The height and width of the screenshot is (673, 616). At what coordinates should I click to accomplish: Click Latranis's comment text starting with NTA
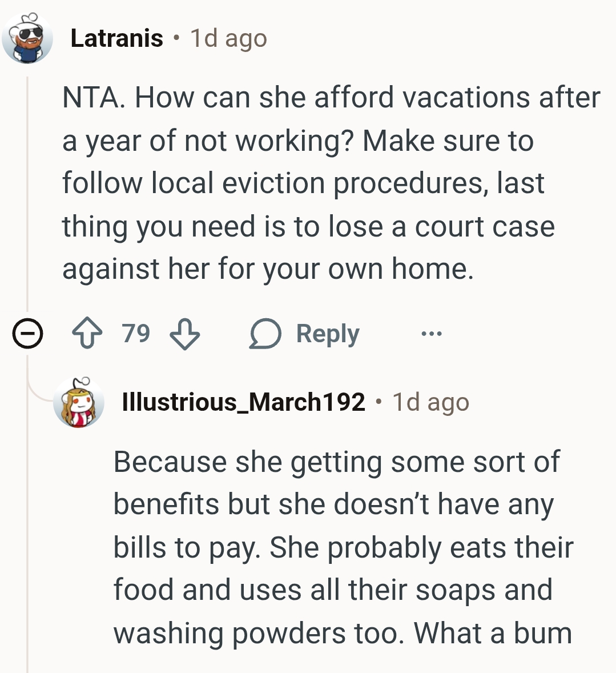coord(331,183)
